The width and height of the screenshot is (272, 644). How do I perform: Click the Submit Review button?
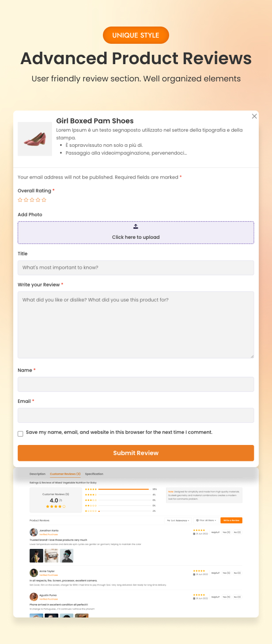tap(136, 453)
